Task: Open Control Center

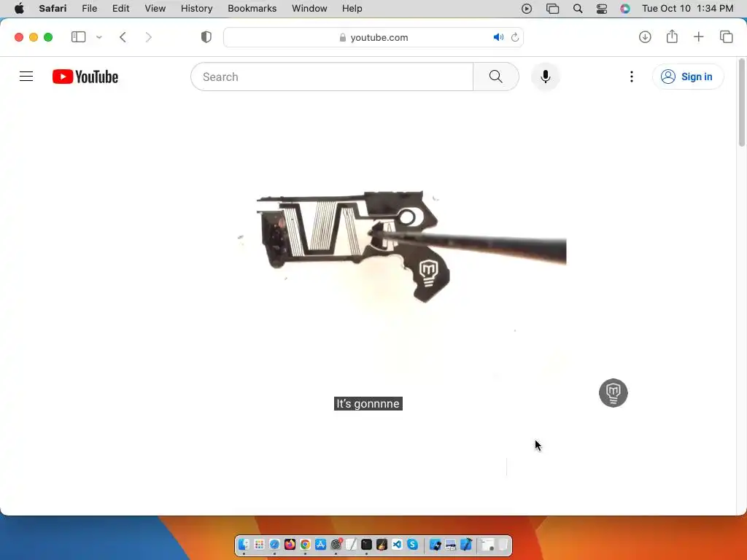Action: click(x=602, y=9)
